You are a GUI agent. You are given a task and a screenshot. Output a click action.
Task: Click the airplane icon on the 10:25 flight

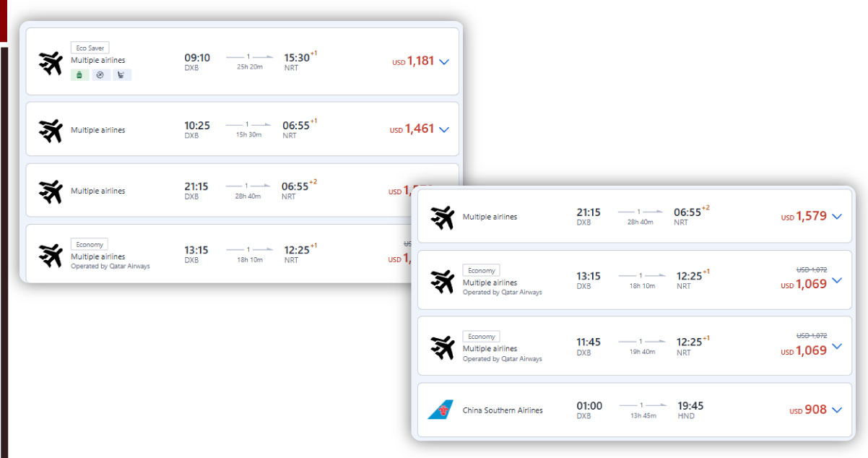click(51, 130)
